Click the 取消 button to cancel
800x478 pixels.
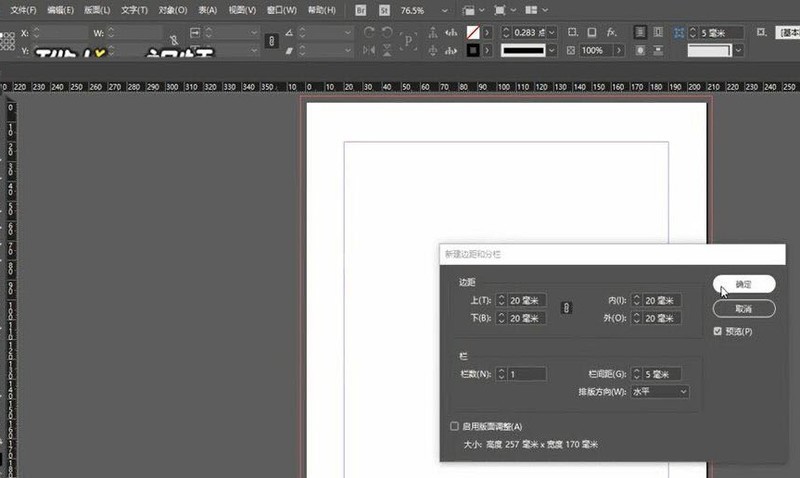click(744, 308)
